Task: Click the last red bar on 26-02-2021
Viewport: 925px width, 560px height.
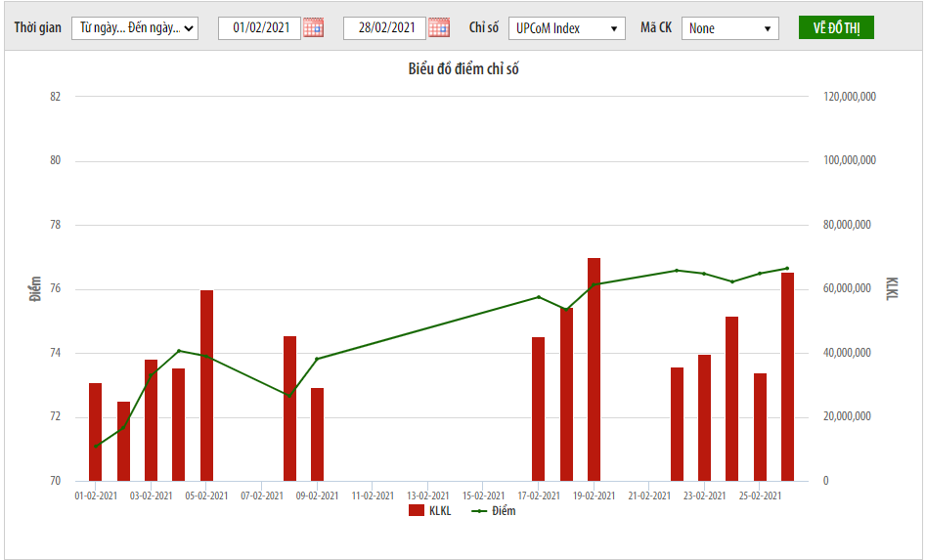Action: (787, 376)
